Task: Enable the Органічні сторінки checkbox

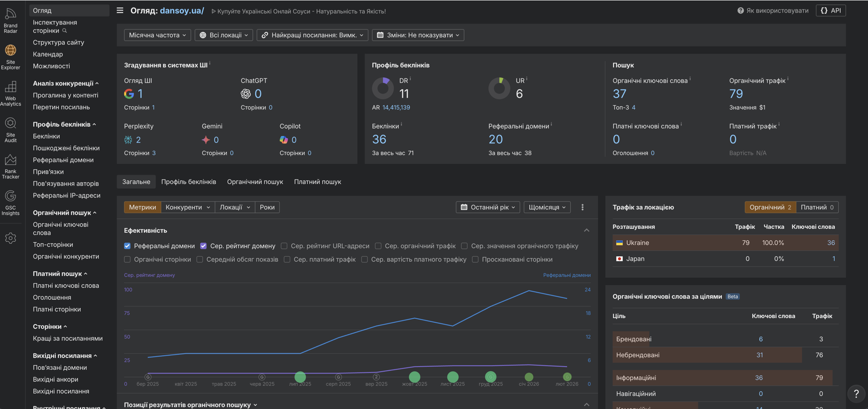Action: [128, 259]
